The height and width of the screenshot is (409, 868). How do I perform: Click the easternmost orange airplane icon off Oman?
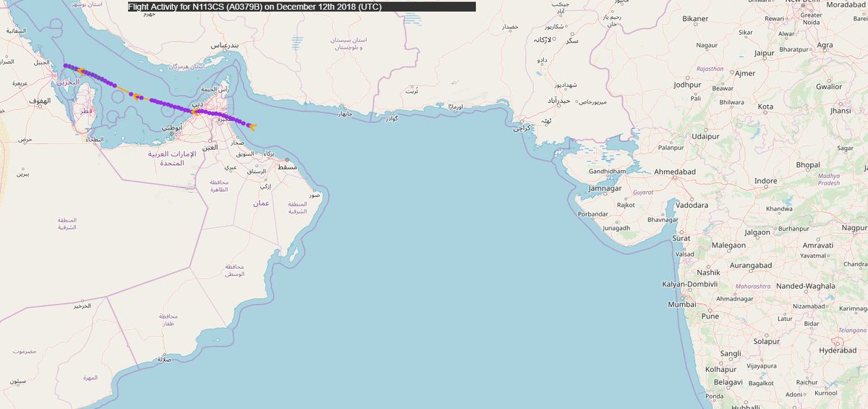(252, 127)
